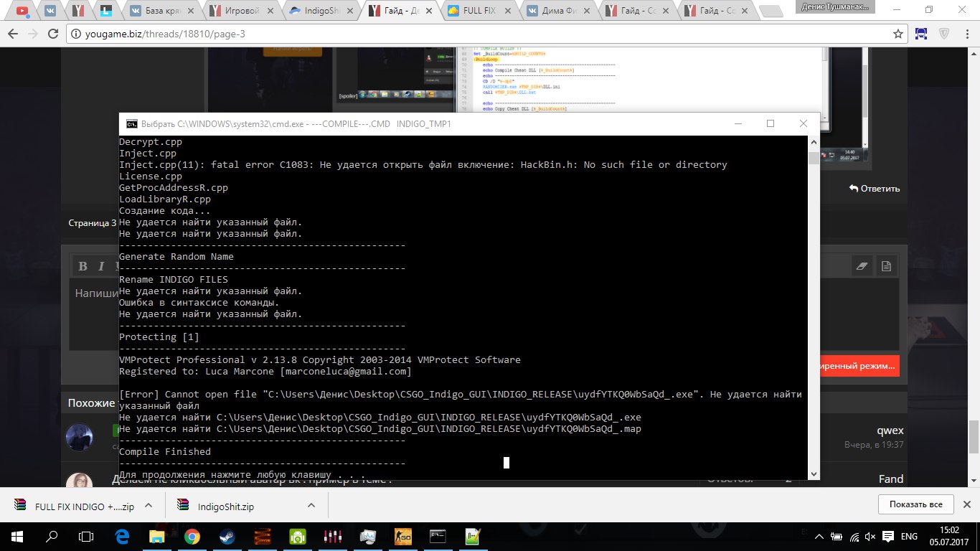
Task: Open taskbar search magnifier
Action: coord(52,536)
